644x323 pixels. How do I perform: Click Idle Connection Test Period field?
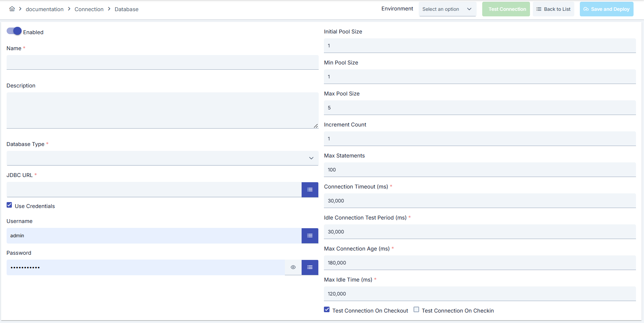(x=480, y=232)
